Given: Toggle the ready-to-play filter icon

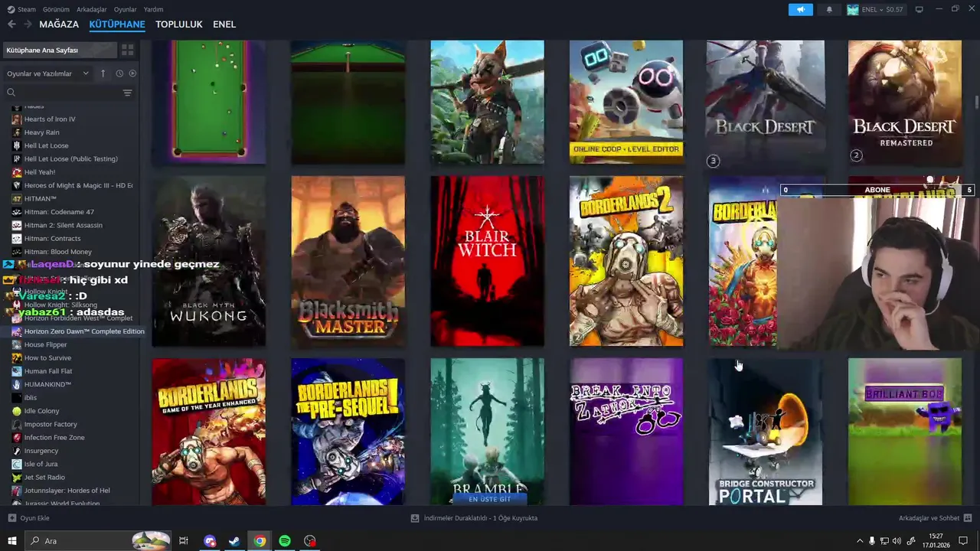Looking at the screenshot, I should (132, 73).
